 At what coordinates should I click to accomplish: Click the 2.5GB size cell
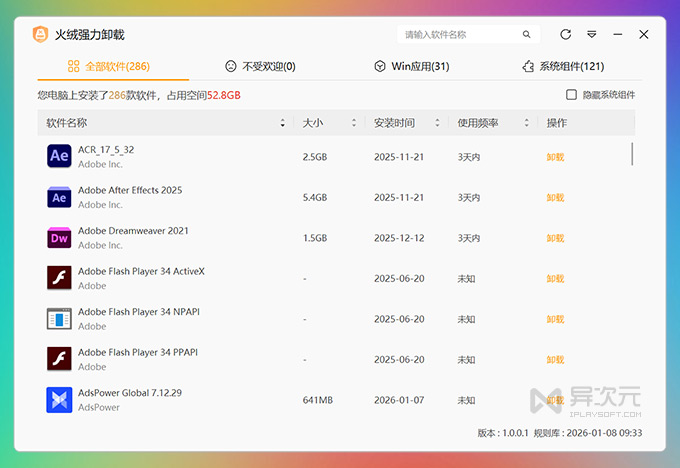pyautogui.click(x=315, y=157)
